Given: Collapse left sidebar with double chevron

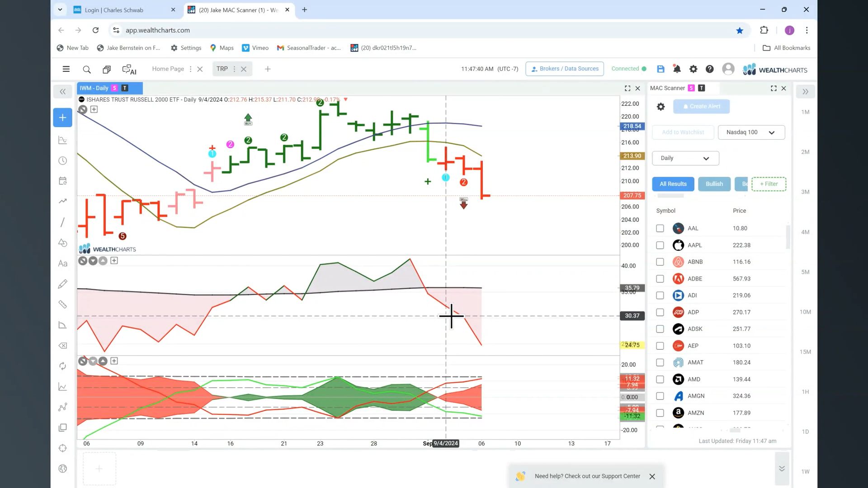Looking at the screenshot, I should coord(62,92).
